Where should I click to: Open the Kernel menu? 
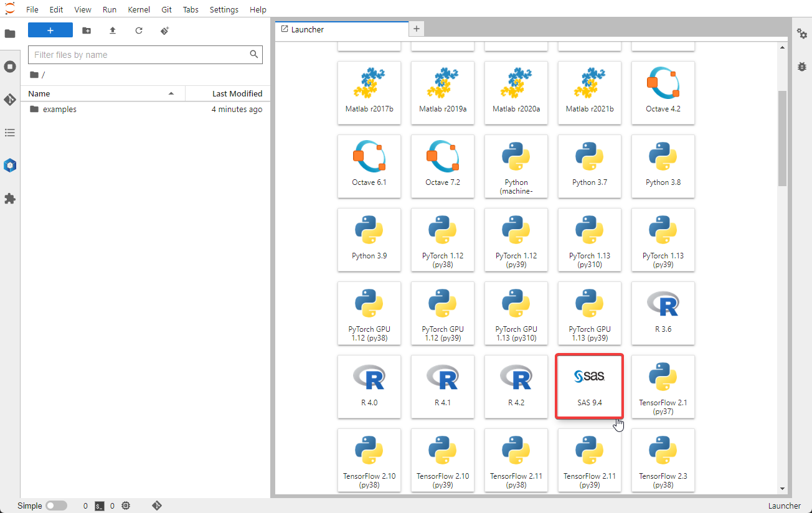pyautogui.click(x=139, y=9)
